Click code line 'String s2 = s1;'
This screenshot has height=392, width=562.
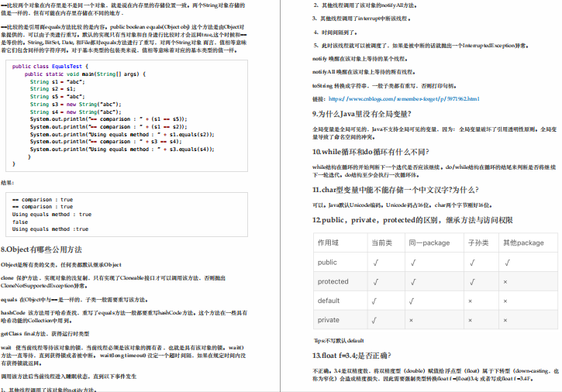[x=53, y=89]
